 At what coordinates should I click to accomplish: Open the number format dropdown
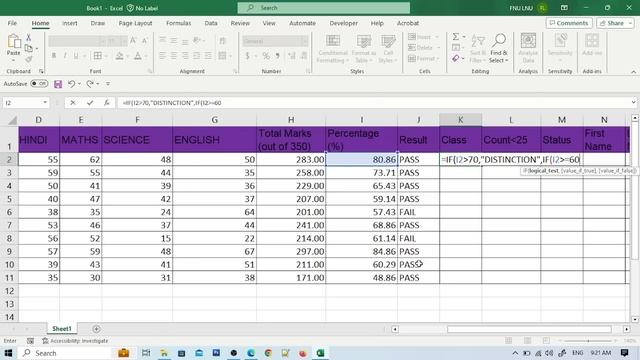(x=304, y=41)
